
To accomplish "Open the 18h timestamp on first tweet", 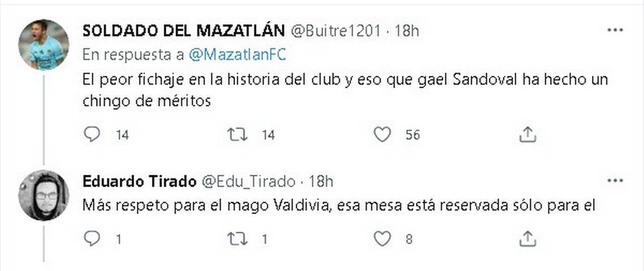I will click(407, 31).
